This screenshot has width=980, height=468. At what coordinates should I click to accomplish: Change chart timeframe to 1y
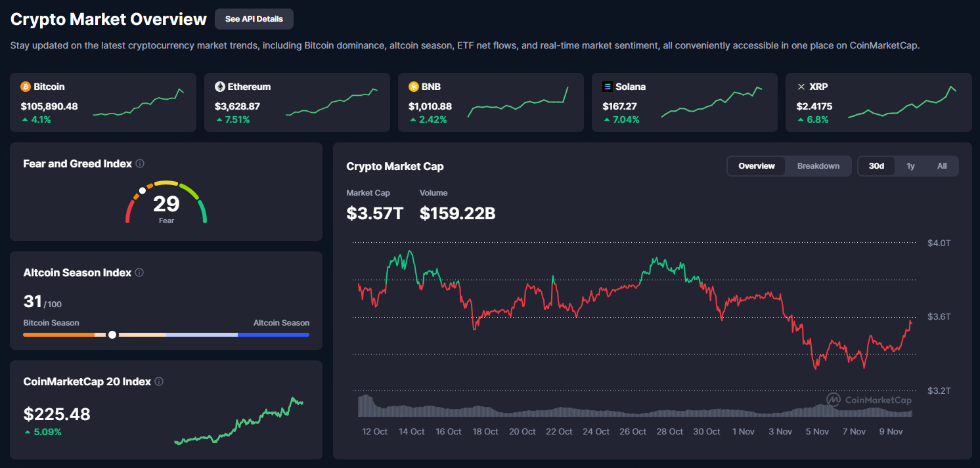click(x=910, y=166)
